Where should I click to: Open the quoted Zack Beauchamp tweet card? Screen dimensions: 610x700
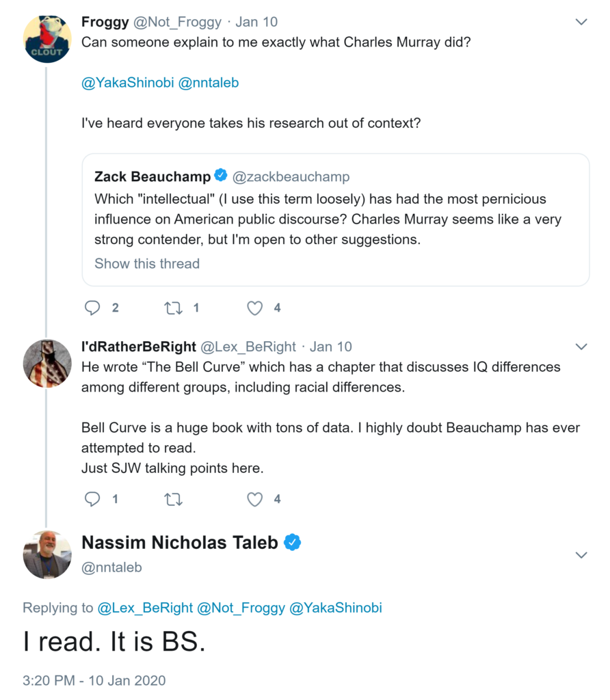tap(335, 219)
